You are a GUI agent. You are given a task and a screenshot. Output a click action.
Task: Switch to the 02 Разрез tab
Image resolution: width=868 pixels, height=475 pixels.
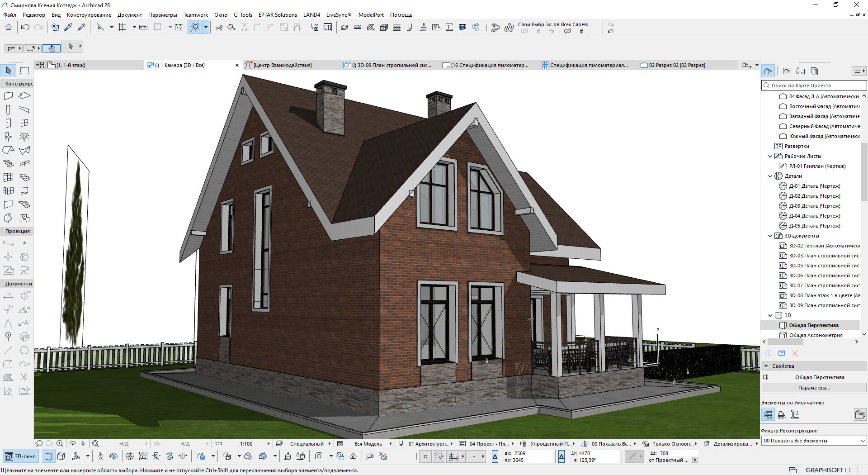click(x=677, y=65)
